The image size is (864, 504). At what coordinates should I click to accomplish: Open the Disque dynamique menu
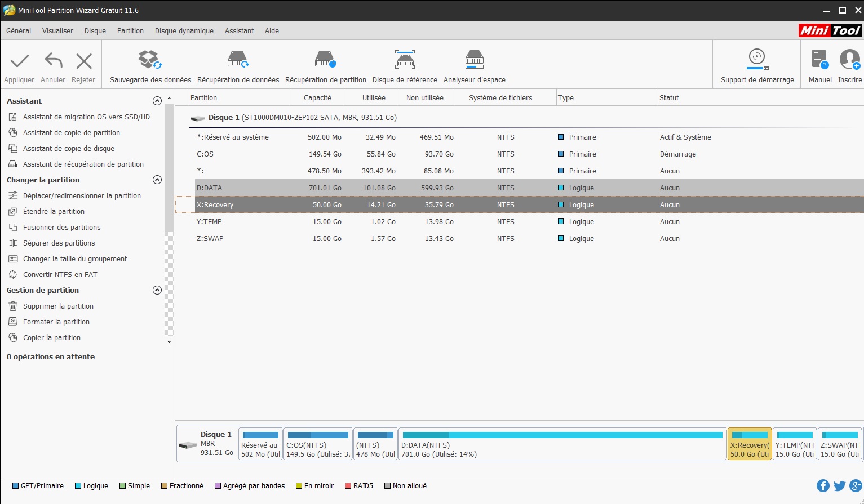tap(184, 31)
